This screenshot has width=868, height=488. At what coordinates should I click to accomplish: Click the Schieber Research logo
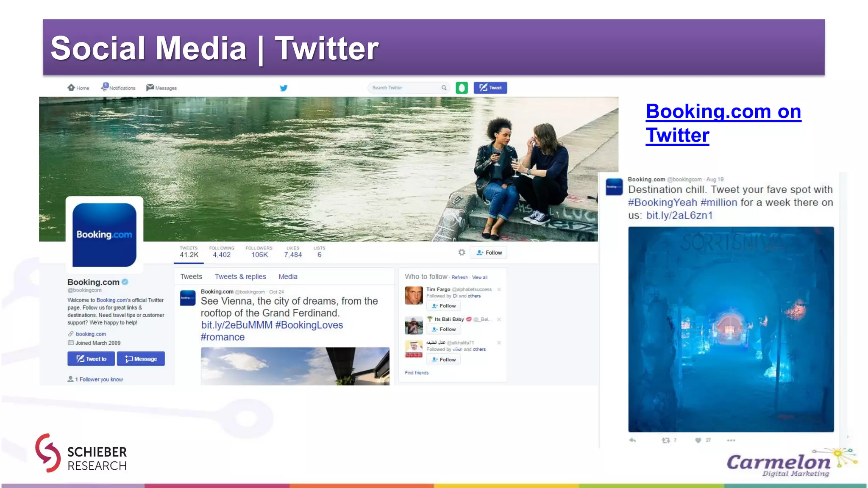(x=81, y=453)
